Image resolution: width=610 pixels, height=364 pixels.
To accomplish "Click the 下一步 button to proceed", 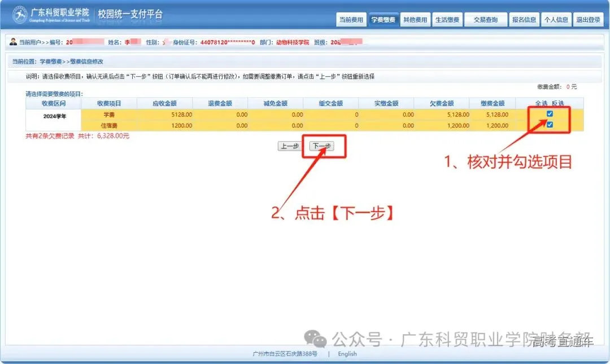I will click(x=323, y=146).
